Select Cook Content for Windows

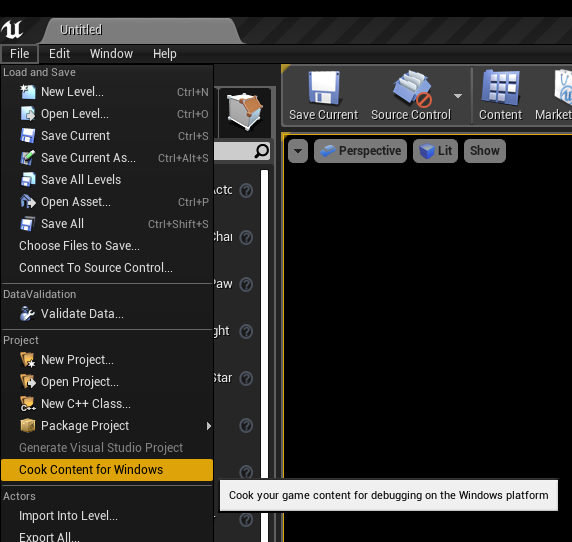107,470
